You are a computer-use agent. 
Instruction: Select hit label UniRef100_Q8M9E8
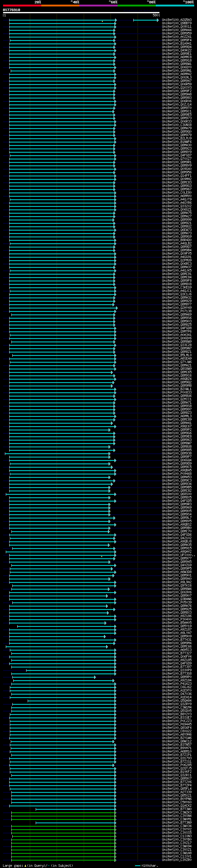tap(177, 436)
